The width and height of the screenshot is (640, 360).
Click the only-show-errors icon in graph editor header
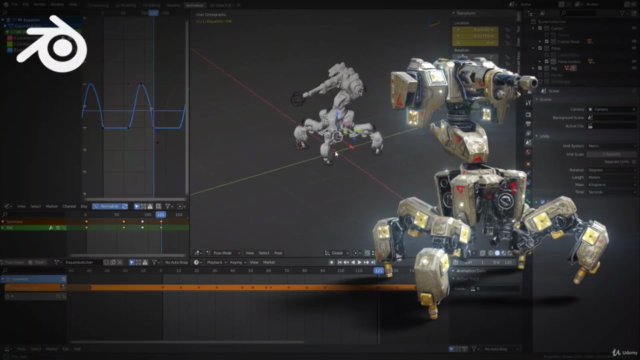click(x=150, y=207)
